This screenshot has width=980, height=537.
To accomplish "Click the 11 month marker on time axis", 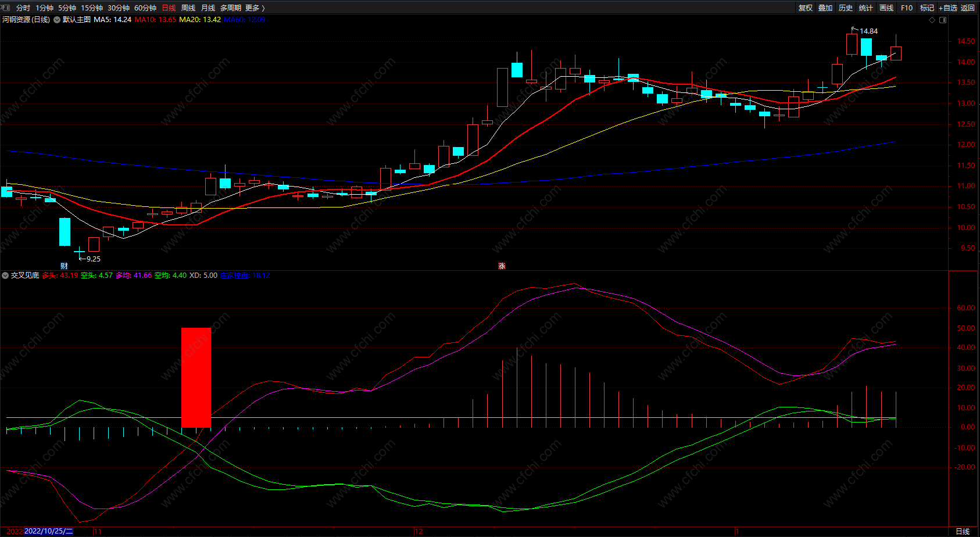I will tap(98, 531).
